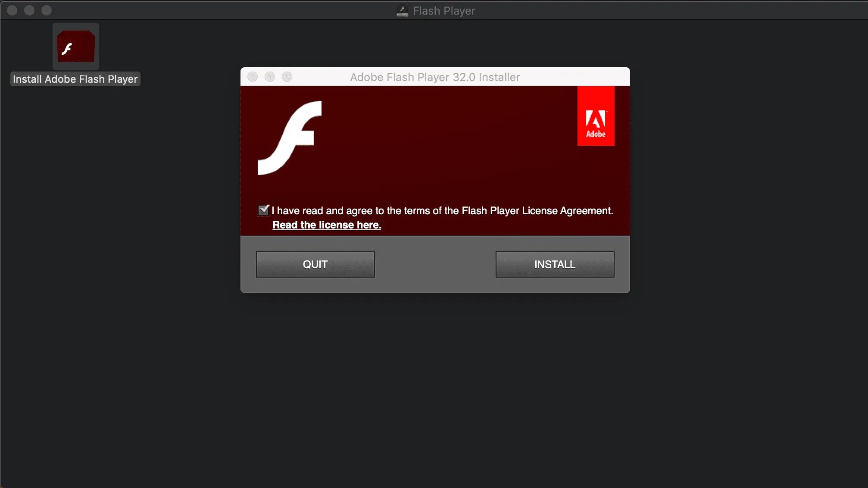Close the Adobe Flash Player installer dialog

point(253,77)
